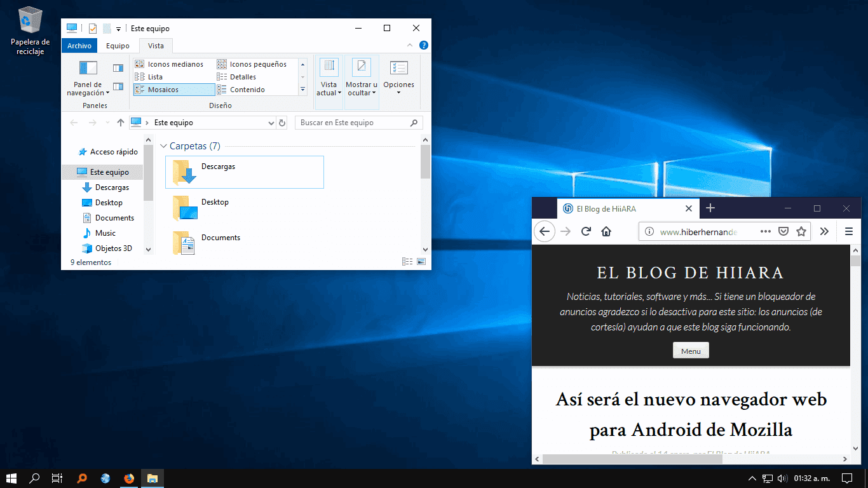Go back in Firefox
Viewport: 868px width, 488px height.
pyautogui.click(x=545, y=231)
